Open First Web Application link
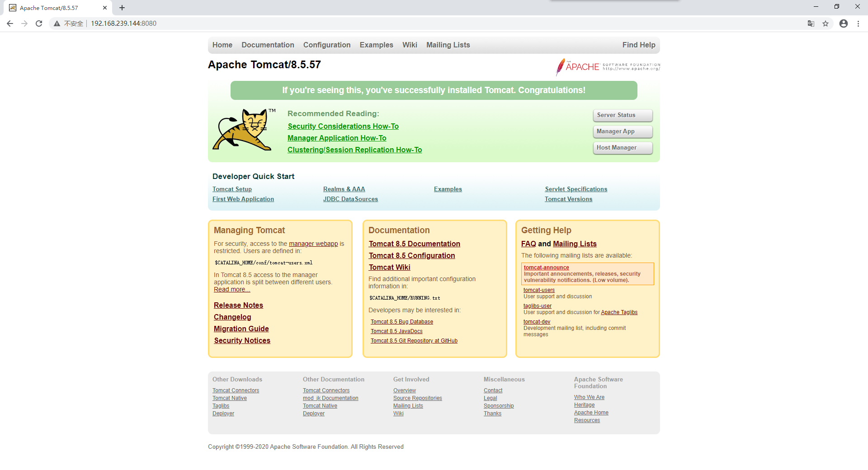 coord(243,199)
